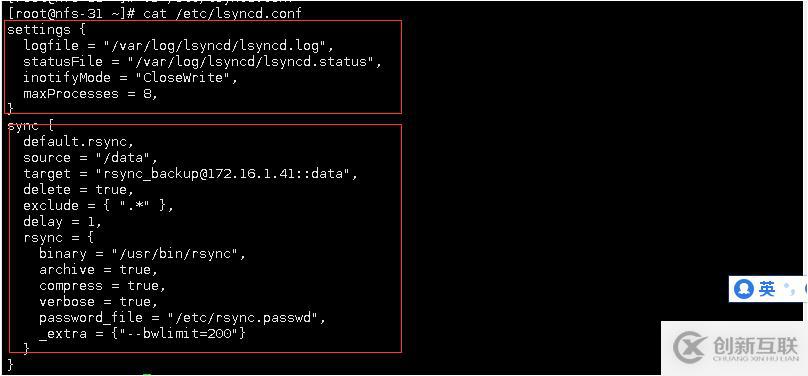Image resolution: width=808 pixels, height=376 pixels.
Task: Click the password_file path line
Action: pos(182,318)
